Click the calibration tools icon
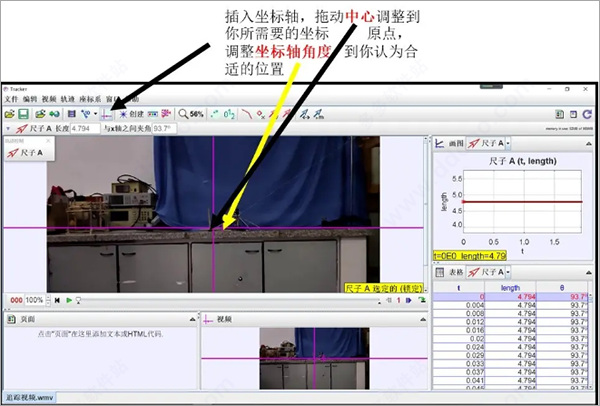This screenshot has width=600, height=406. [x=85, y=114]
